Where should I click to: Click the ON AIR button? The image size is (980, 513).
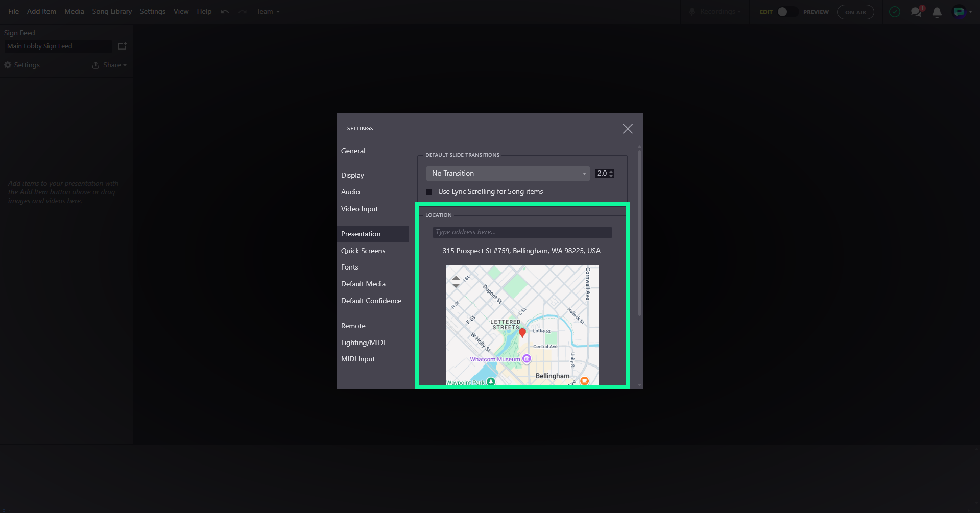[855, 12]
